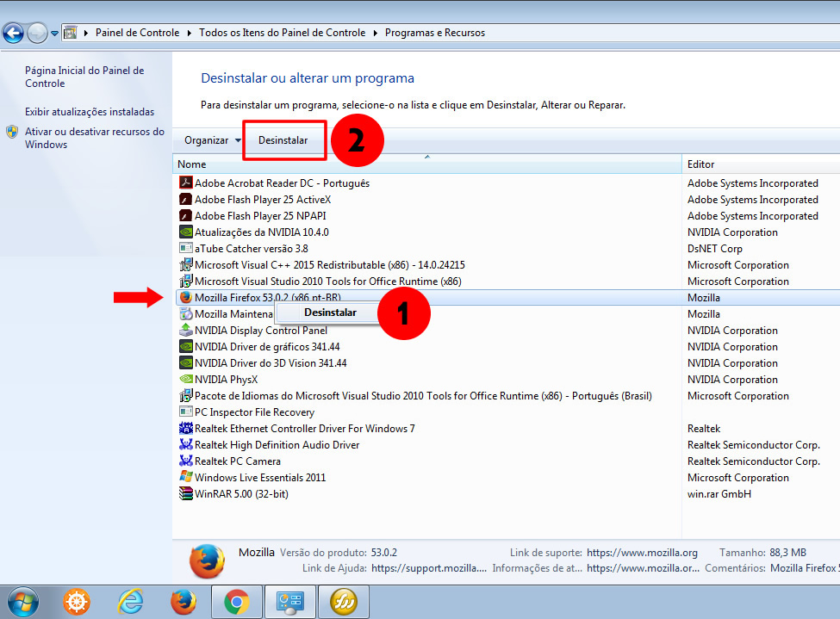Screen dimensions: 840x619
Task: Click the Realtek Ethernet Controller Driver icon
Action: pos(185,428)
